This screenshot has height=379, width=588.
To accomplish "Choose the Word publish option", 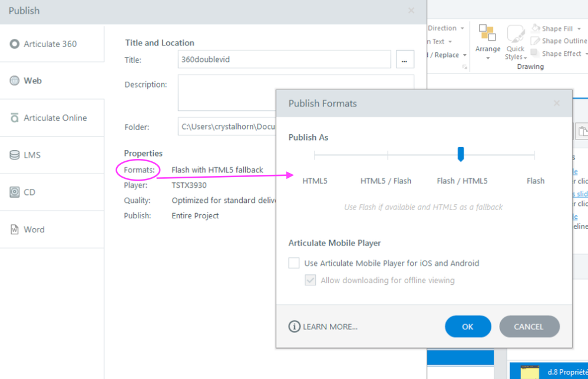I will (34, 230).
